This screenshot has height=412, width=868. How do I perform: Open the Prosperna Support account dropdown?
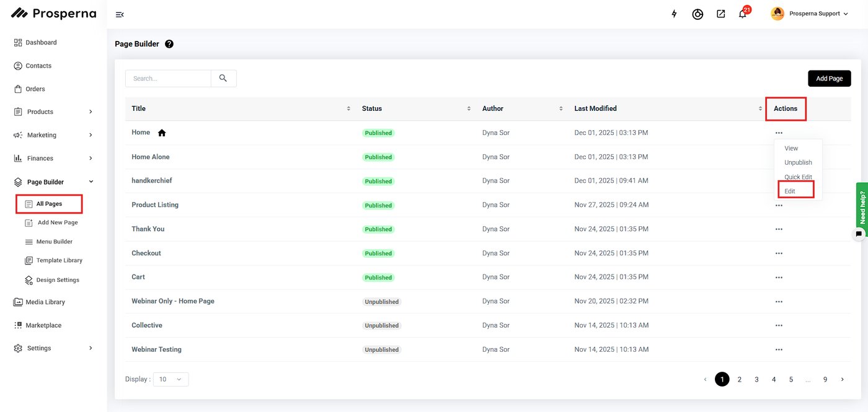pyautogui.click(x=810, y=14)
